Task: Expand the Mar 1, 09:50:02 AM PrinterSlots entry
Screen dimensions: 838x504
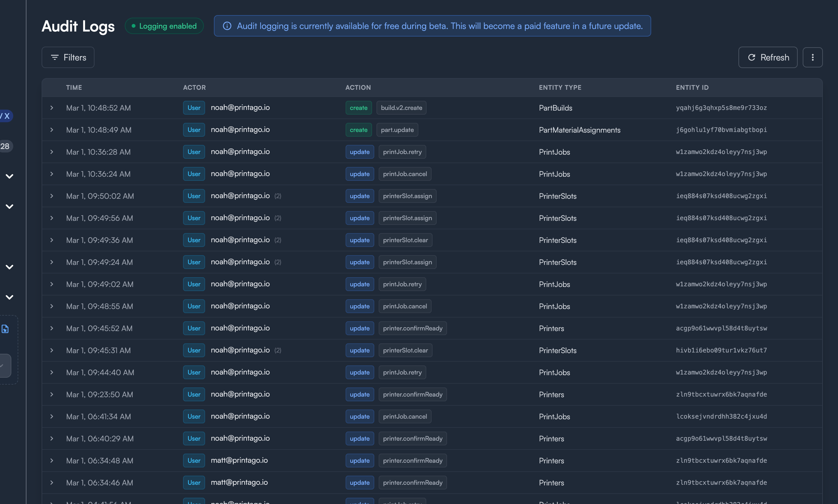Action: (x=52, y=196)
